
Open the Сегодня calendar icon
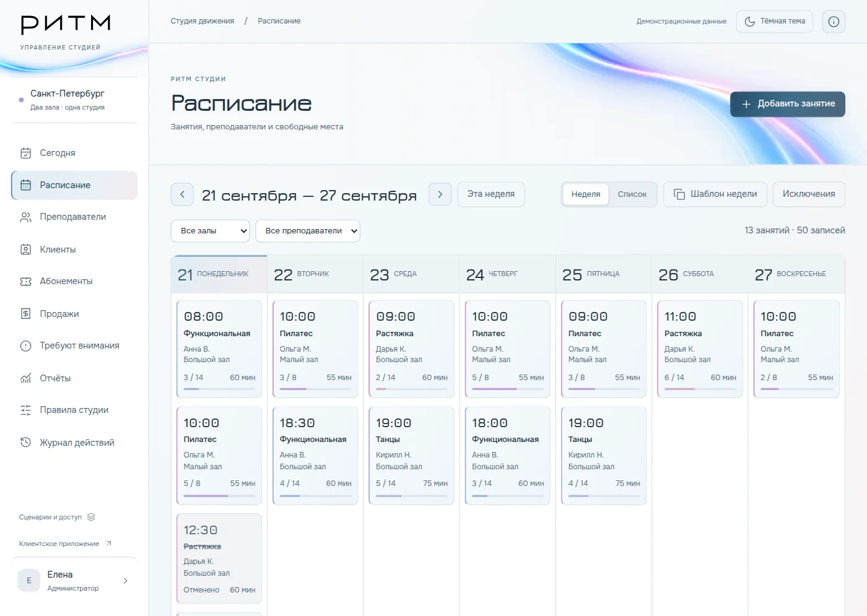click(25, 153)
